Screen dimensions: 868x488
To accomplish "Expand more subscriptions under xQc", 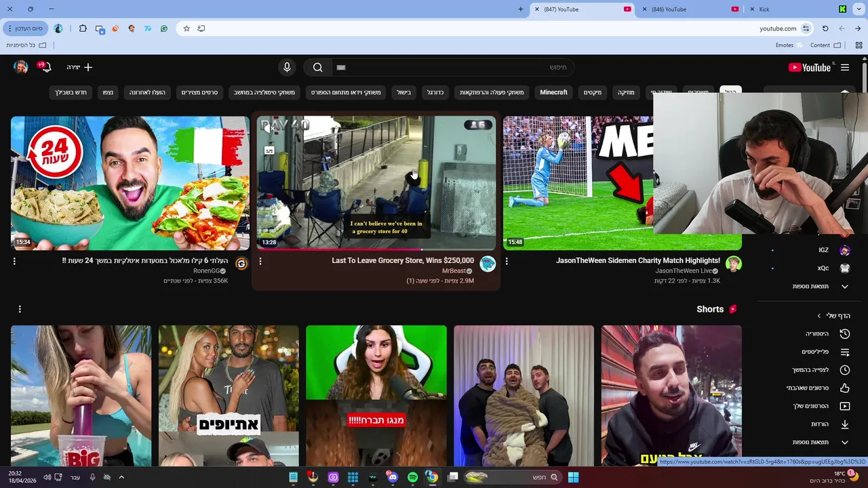I will [821, 287].
